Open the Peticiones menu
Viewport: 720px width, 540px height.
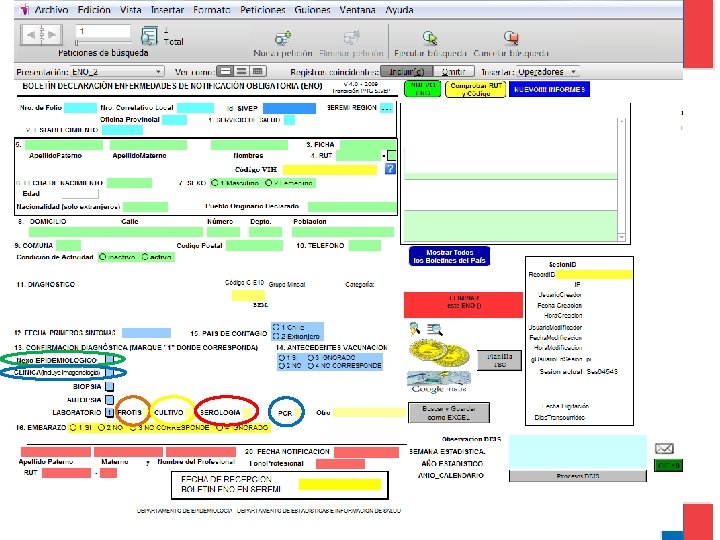pos(263,10)
